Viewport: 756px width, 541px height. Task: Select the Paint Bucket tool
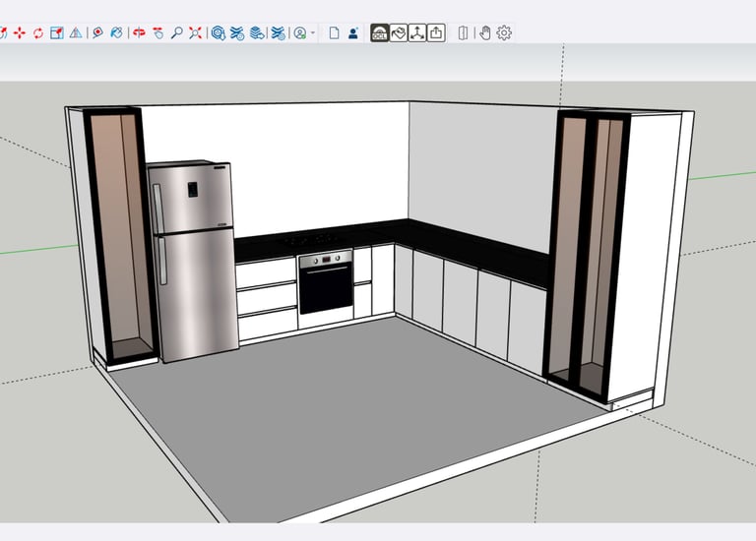117,32
